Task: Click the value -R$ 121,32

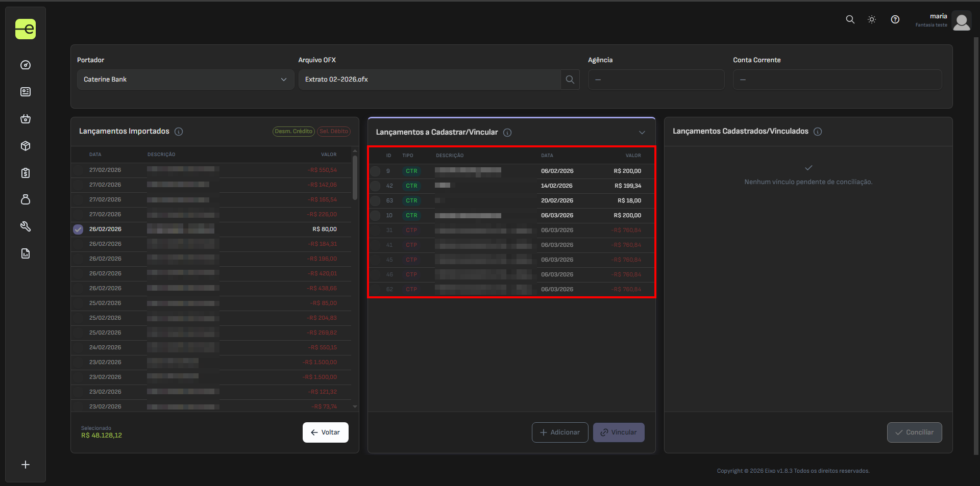Action: click(x=323, y=392)
